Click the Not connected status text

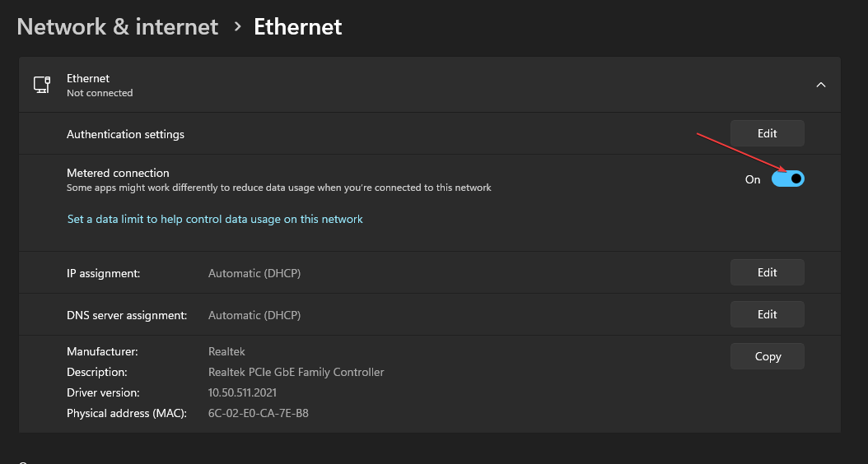pos(100,94)
